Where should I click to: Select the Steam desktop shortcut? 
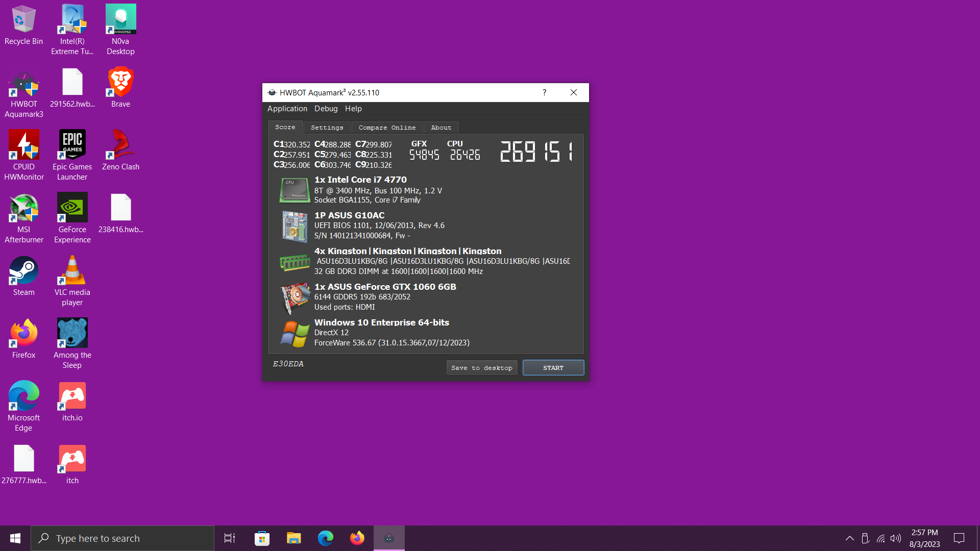coord(23,276)
